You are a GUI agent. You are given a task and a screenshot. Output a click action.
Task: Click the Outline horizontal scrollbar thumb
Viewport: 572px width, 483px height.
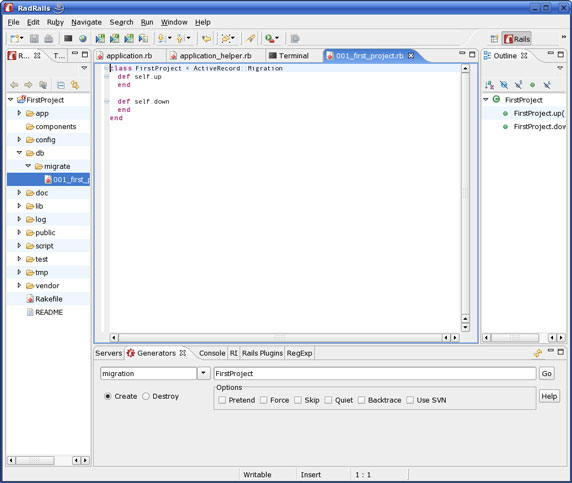[515, 337]
